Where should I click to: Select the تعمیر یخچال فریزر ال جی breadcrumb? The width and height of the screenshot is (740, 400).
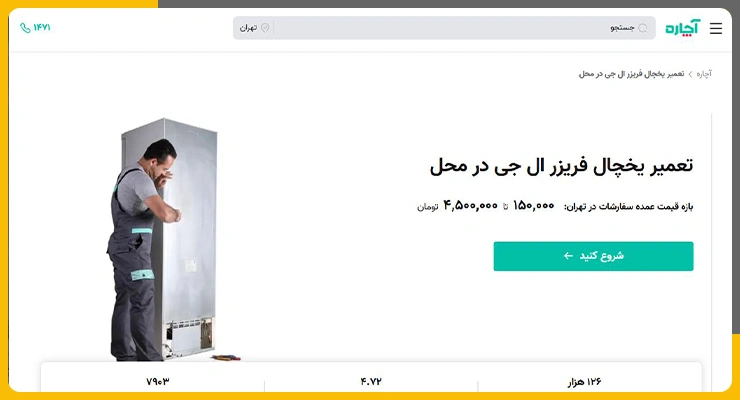pyautogui.click(x=631, y=74)
